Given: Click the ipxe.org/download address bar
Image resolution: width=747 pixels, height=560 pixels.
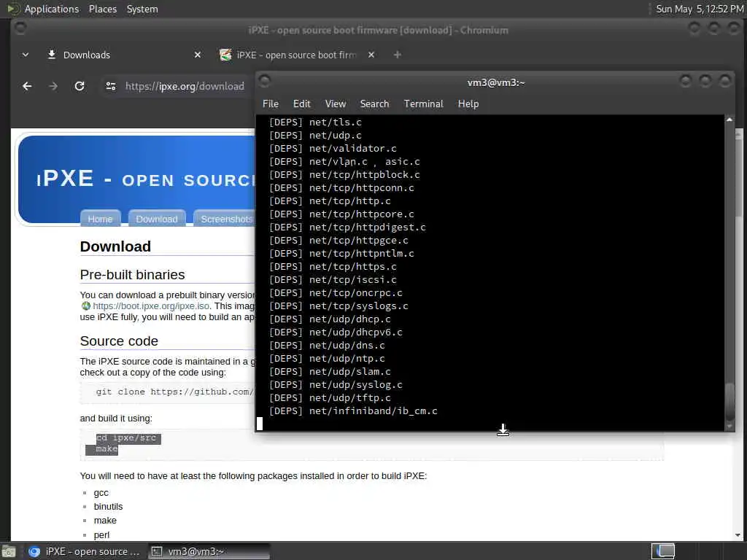Looking at the screenshot, I should click(185, 86).
